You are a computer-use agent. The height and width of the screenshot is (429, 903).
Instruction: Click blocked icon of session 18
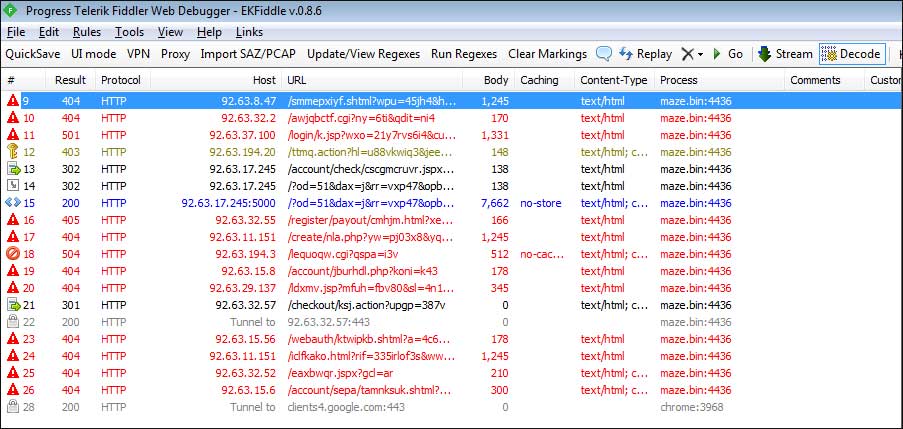point(13,254)
